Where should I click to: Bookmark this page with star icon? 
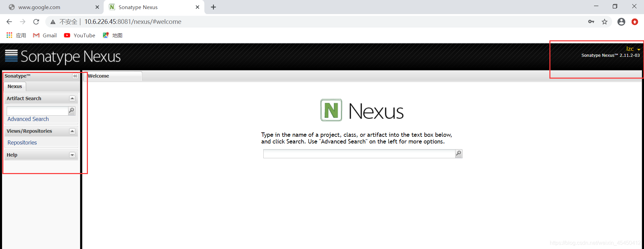tap(604, 22)
